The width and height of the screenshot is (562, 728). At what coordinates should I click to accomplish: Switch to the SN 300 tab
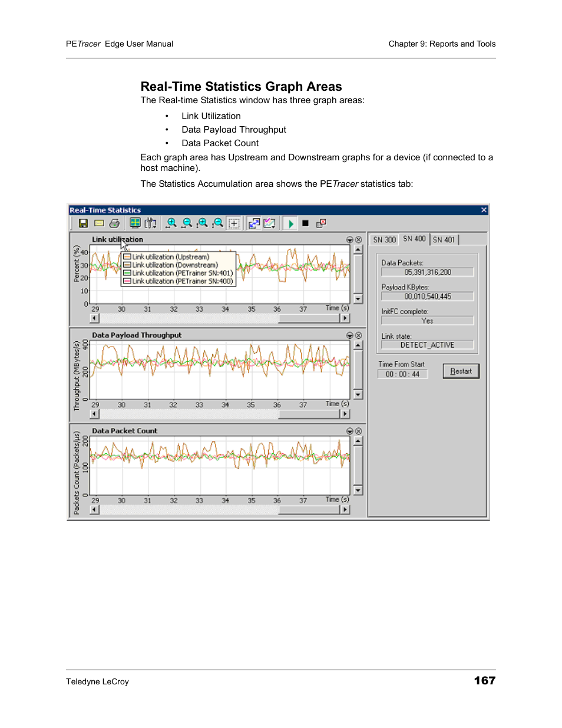pyautogui.click(x=384, y=240)
